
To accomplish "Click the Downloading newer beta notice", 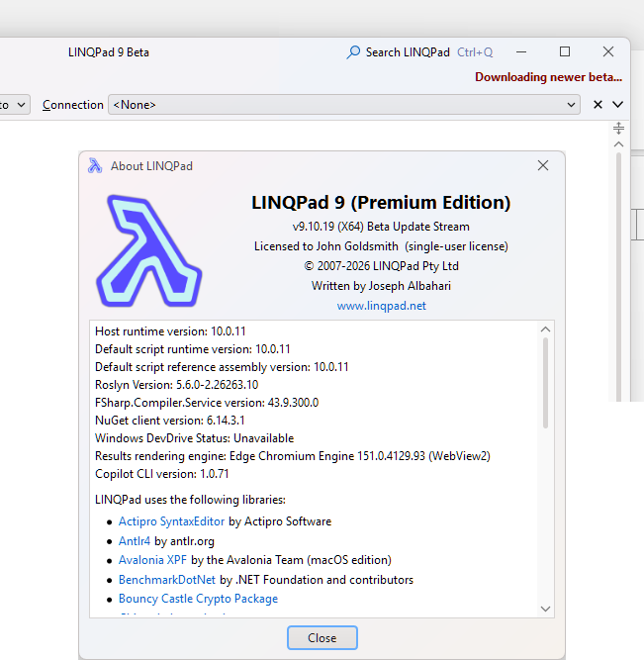I will pos(548,77).
